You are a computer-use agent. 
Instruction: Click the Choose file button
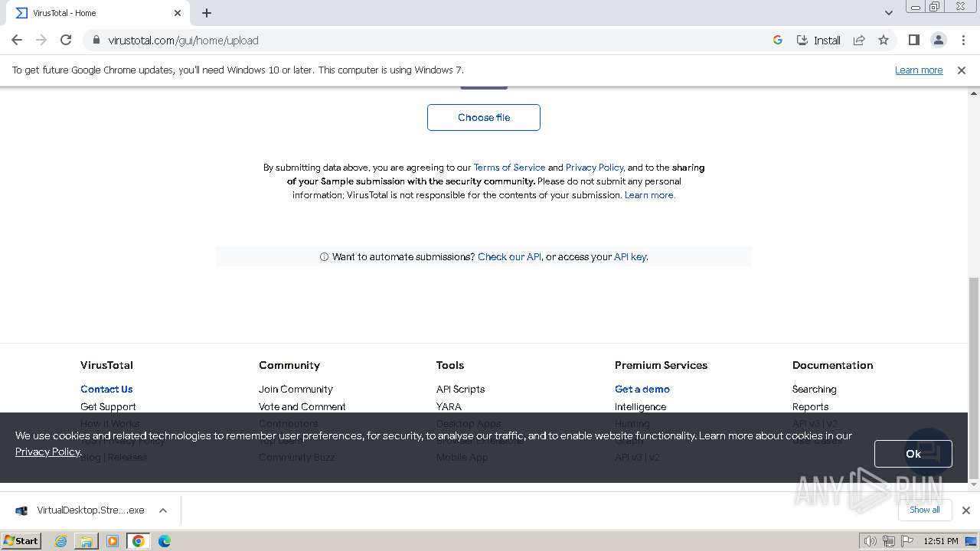click(x=484, y=117)
